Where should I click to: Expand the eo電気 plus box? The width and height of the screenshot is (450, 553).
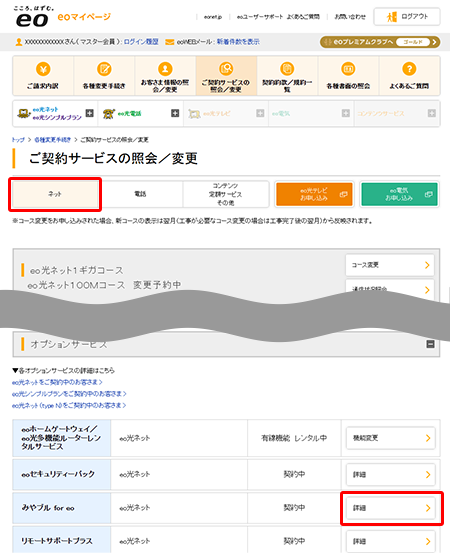click(x=346, y=113)
